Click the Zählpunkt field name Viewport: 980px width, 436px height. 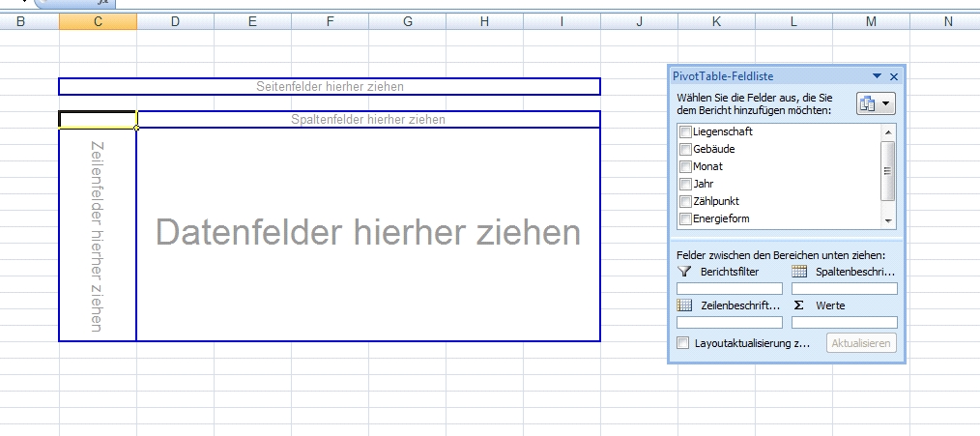tap(717, 201)
